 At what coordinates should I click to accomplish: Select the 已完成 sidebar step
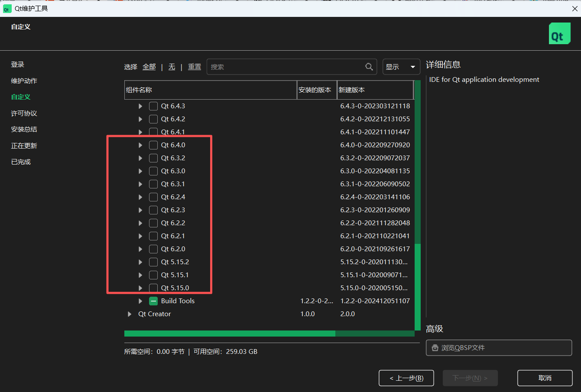[21, 162]
